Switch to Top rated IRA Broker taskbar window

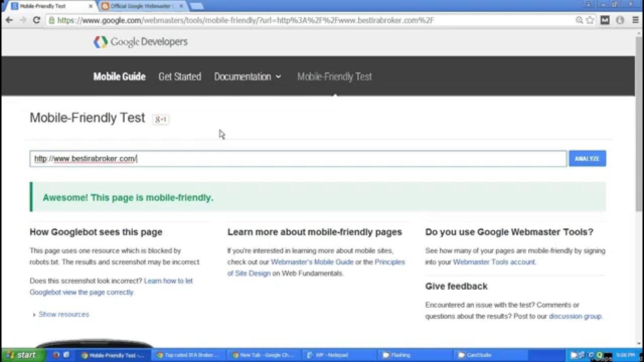click(188, 355)
